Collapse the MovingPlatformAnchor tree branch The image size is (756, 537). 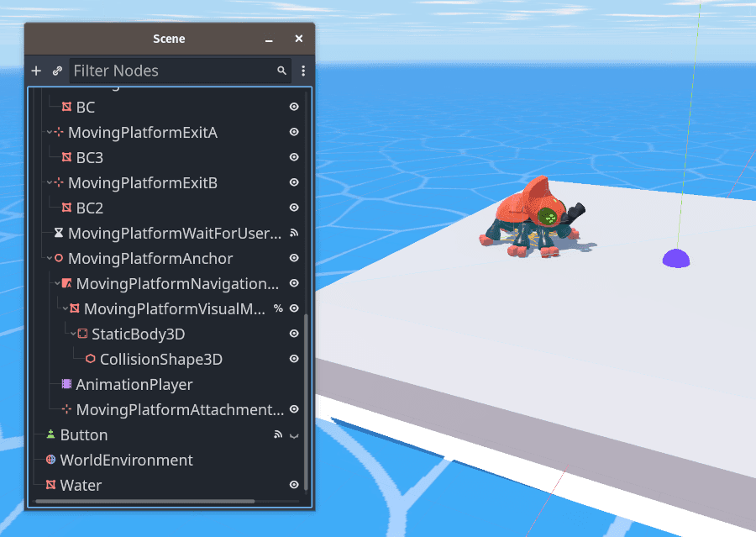(50, 258)
